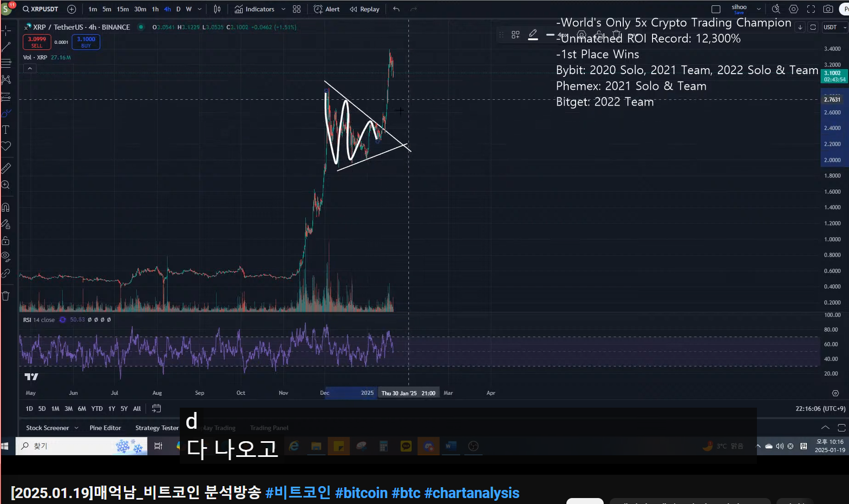Toggle stay in drawing mode
The height and width of the screenshot is (504, 849).
6,224
